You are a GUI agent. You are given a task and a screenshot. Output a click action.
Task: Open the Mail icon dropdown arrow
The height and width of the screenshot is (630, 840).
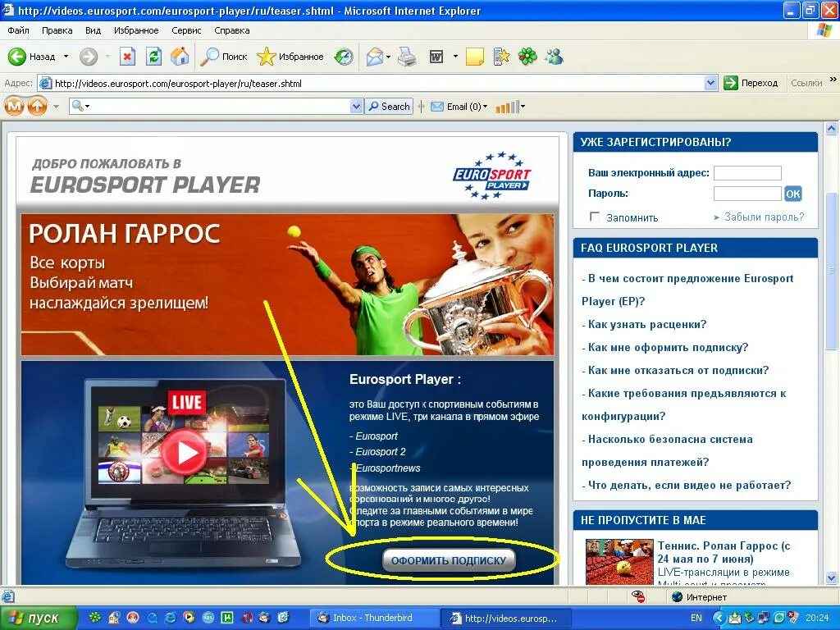click(x=388, y=57)
